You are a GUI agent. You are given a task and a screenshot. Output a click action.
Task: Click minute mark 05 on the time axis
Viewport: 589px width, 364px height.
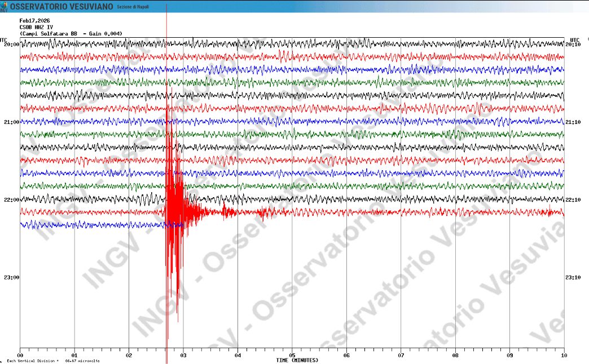coord(292,356)
